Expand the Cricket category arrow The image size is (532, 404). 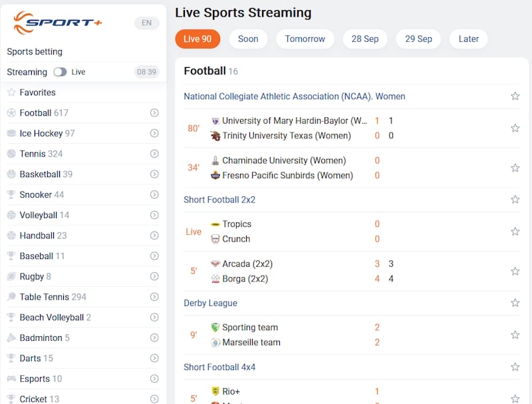click(x=154, y=398)
